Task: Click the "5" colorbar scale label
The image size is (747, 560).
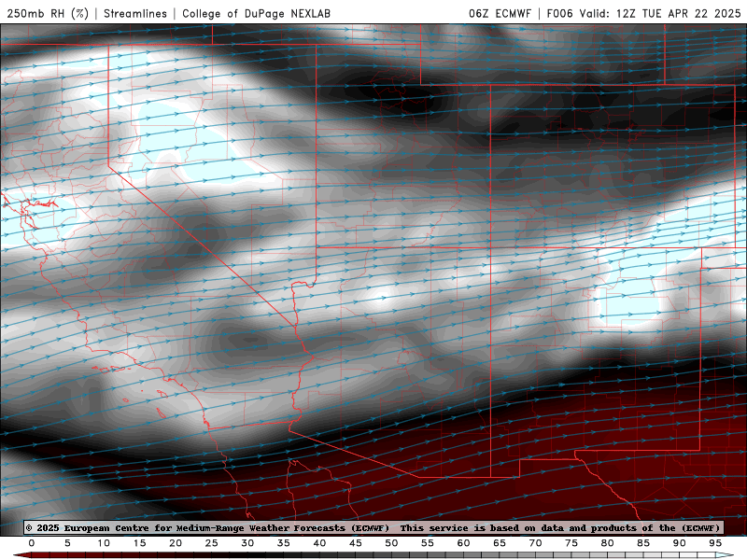Action: pos(67,543)
